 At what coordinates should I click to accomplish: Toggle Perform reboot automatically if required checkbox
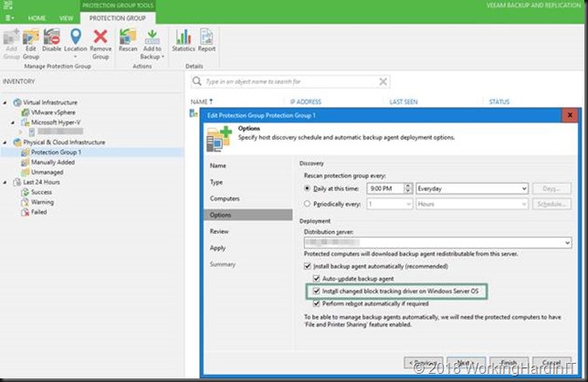tap(317, 303)
